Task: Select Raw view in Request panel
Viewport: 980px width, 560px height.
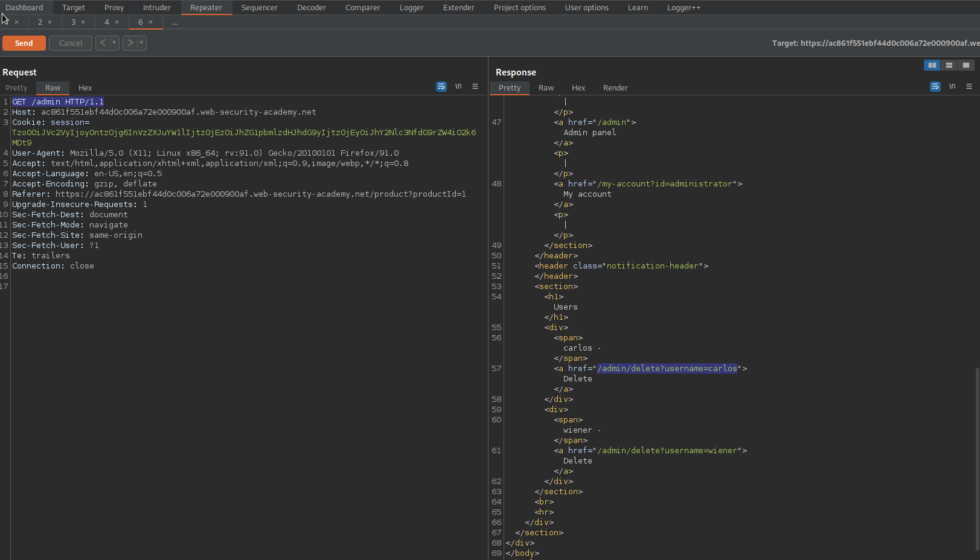Action: pyautogui.click(x=53, y=87)
